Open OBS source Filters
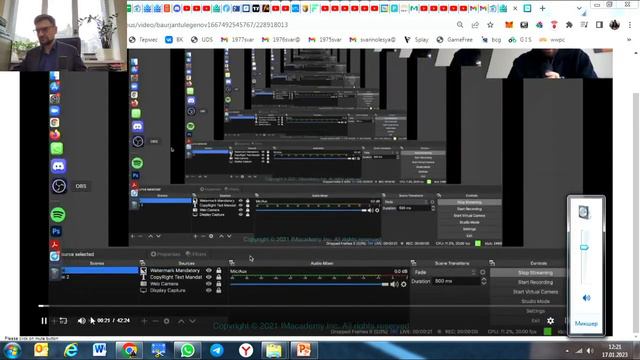 [x=196, y=254]
